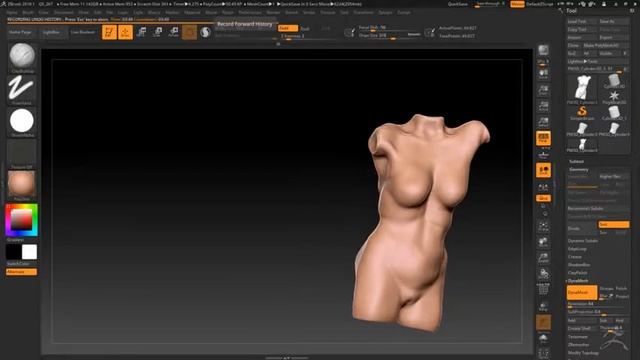Toggle Live Boolean
This screenshot has height=360, width=640.
[83, 32]
